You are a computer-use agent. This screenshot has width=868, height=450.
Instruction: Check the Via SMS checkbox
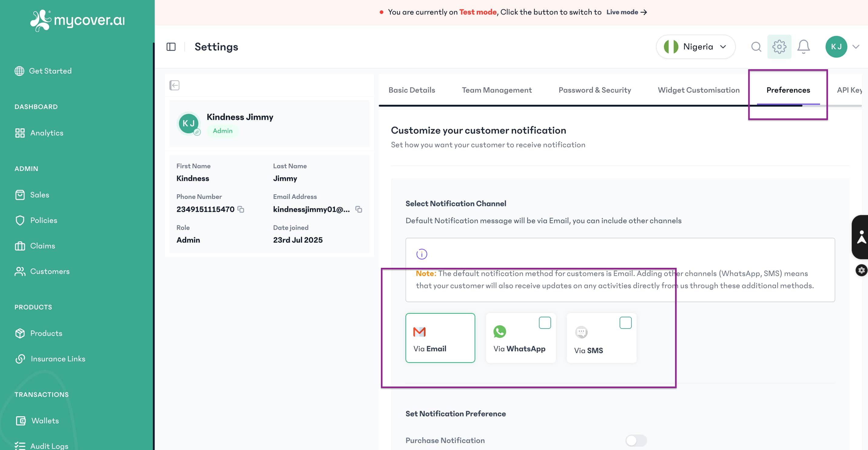pos(625,322)
